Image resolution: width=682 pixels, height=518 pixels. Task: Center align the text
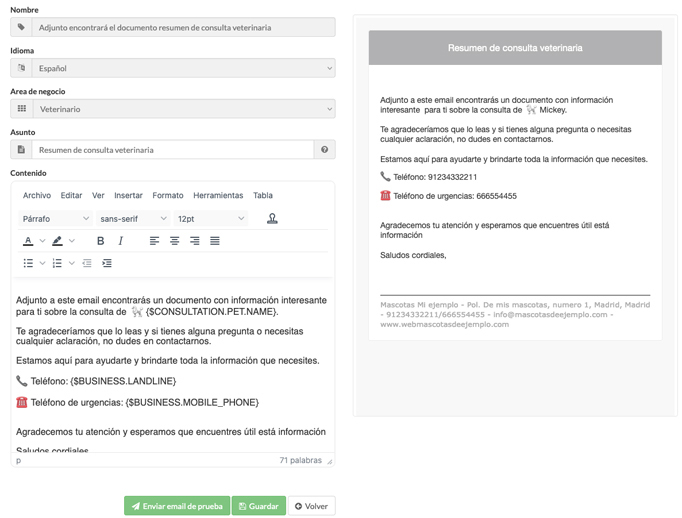click(174, 241)
